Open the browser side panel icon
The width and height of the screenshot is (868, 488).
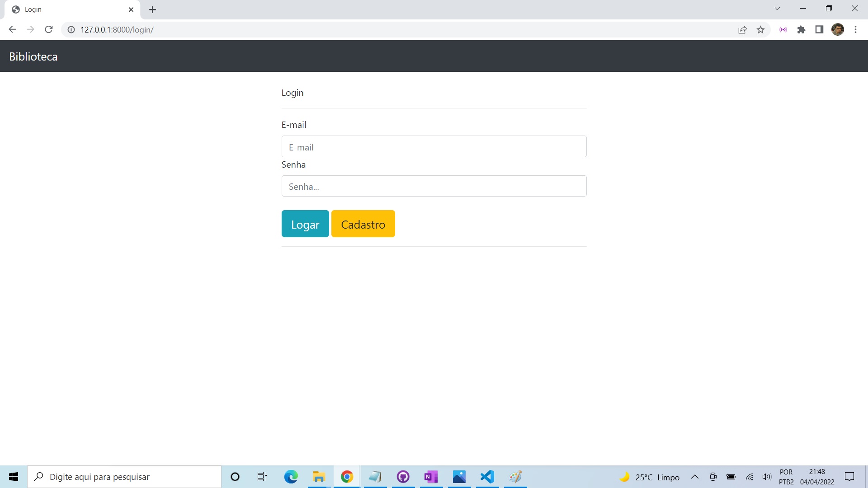click(819, 29)
